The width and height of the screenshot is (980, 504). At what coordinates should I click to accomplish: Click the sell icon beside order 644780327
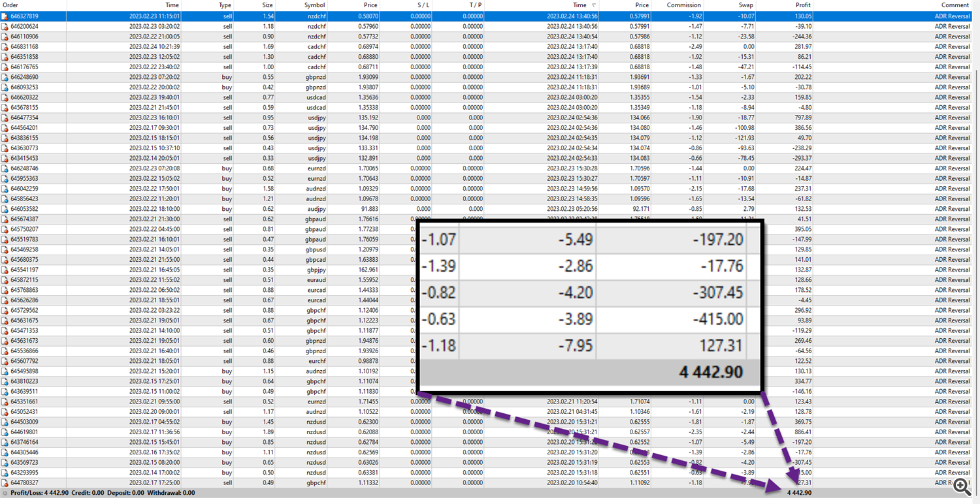(x=5, y=482)
